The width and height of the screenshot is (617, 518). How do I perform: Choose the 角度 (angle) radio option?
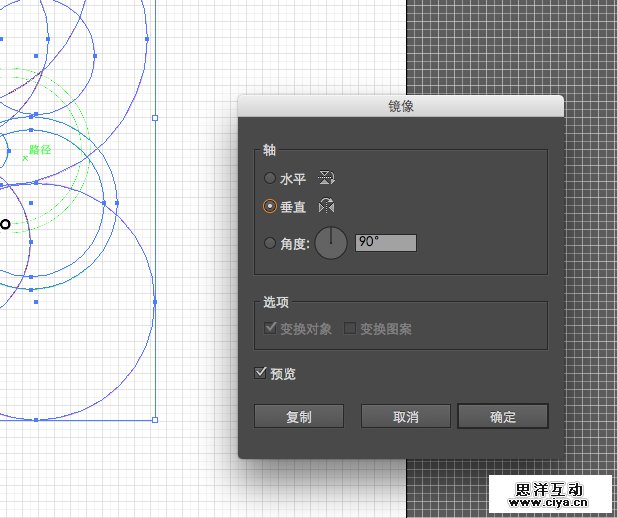(x=269, y=243)
